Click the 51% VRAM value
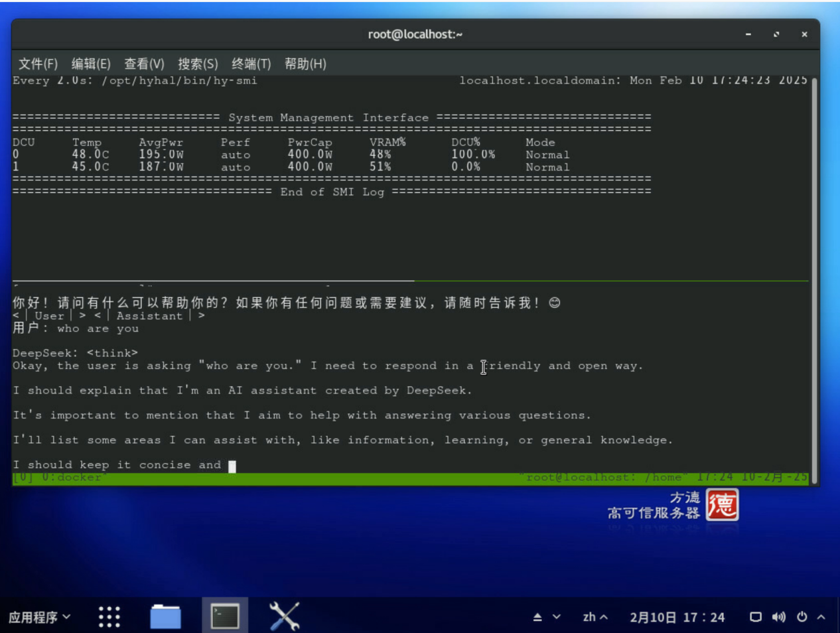Viewport: 840px width, 633px height. coord(380,167)
